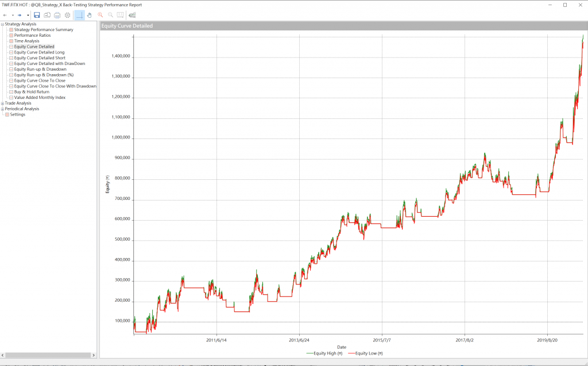The image size is (588, 366).
Task: Open the forward history dropdown arrow
Action: [28, 15]
